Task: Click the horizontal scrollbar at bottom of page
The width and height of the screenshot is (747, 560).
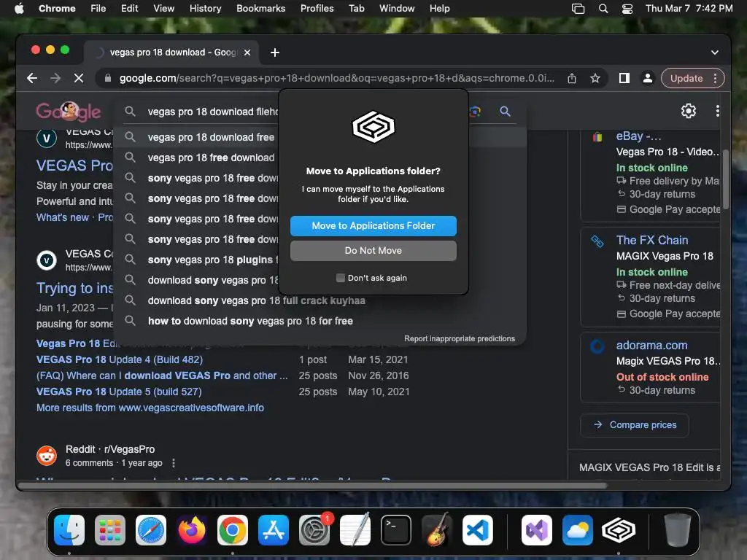Action: (312, 486)
